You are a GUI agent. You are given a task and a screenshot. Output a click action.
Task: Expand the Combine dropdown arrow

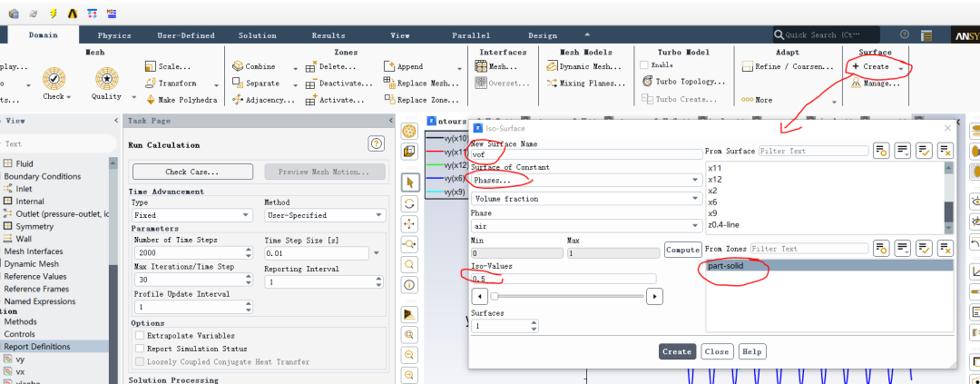tap(294, 67)
